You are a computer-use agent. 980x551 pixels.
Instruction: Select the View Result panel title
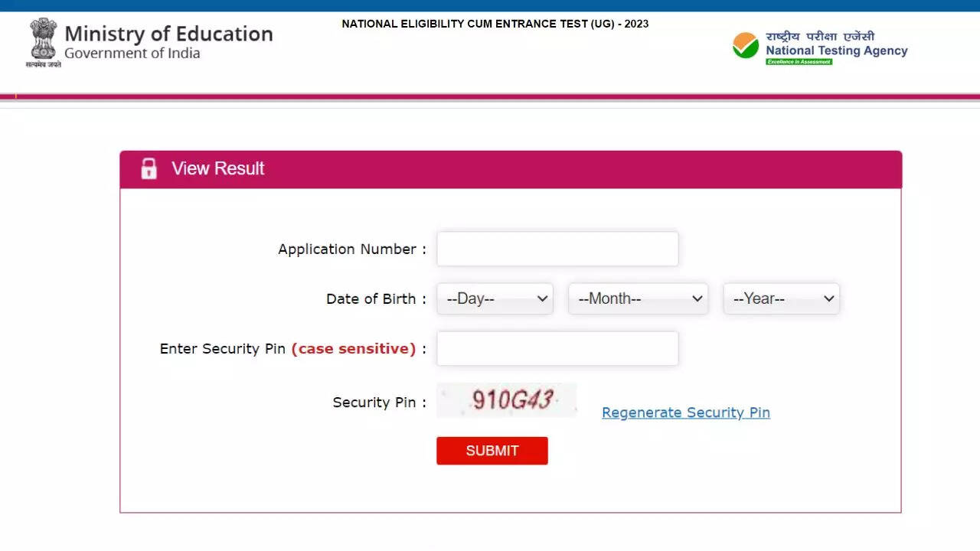pyautogui.click(x=218, y=169)
